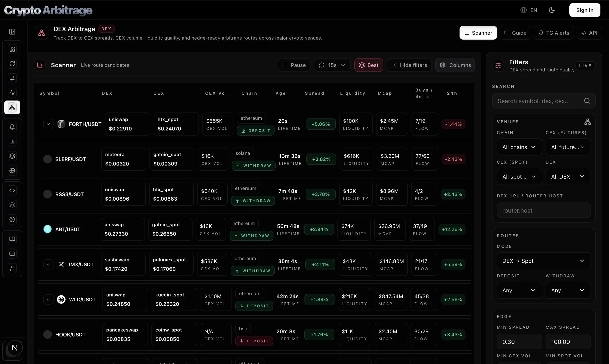Click the DEPOSIT badge in FORTH/USDT row
The width and height of the screenshot is (609, 364).
(x=255, y=130)
